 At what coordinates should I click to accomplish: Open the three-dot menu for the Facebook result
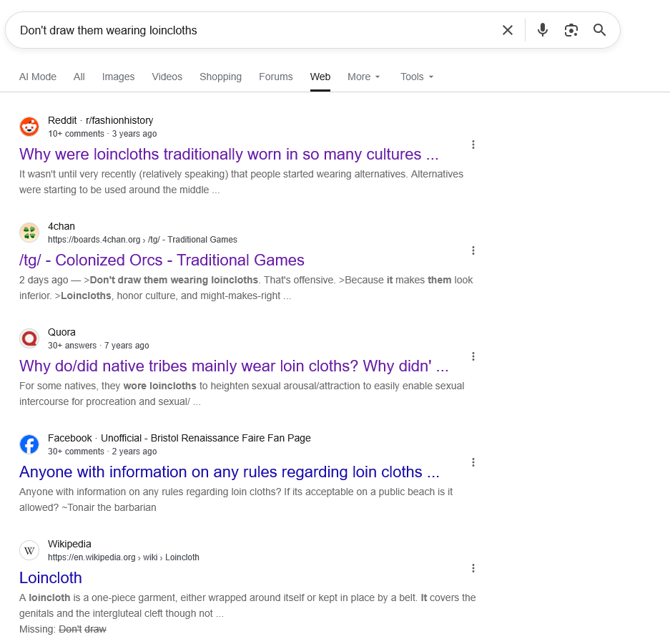click(x=473, y=462)
